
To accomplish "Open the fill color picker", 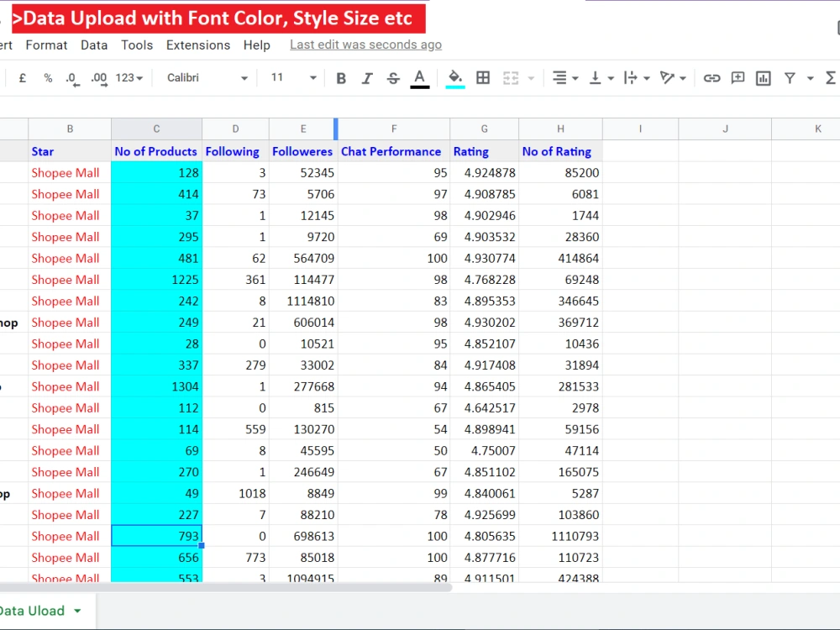I will 454,77.
